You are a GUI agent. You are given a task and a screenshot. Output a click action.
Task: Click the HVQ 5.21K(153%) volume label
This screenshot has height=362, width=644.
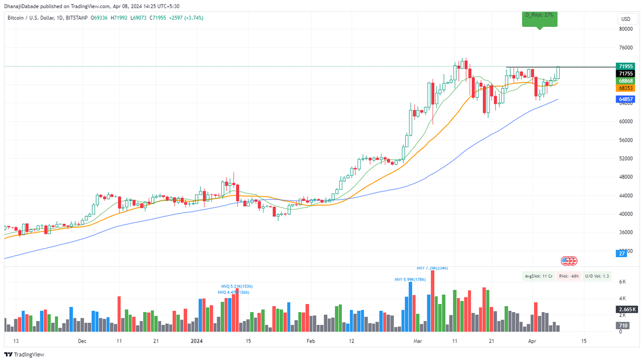[x=237, y=286]
